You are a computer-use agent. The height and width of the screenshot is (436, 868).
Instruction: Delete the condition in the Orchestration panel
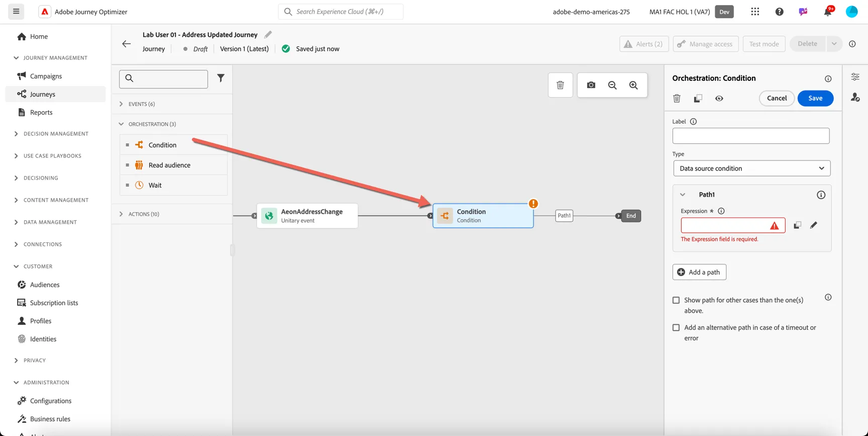tap(677, 99)
